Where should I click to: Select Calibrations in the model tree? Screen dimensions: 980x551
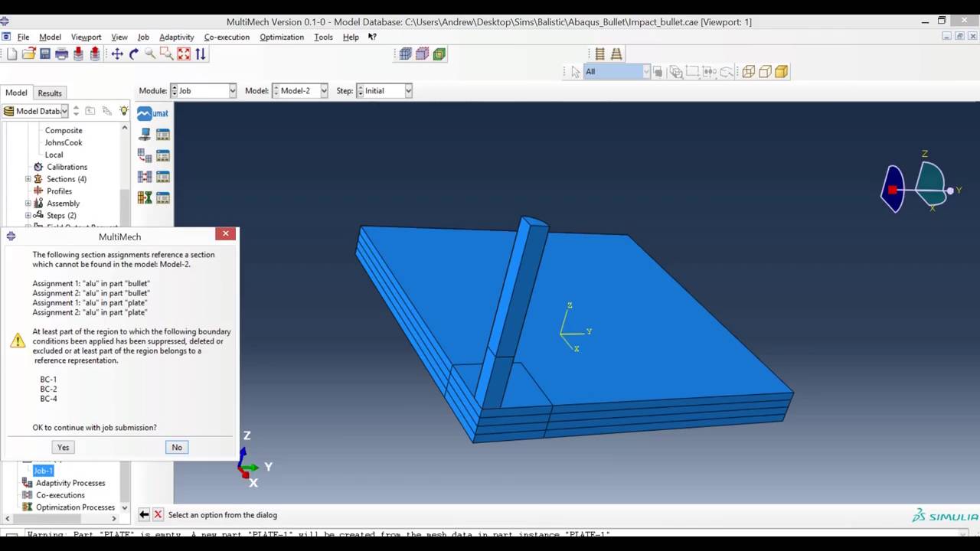click(x=67, y=167)
